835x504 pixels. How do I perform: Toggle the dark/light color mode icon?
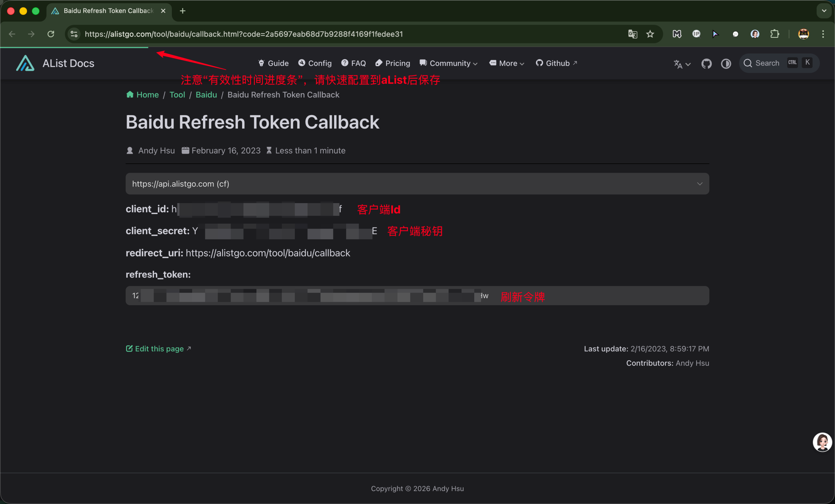(x=725, y=63)
